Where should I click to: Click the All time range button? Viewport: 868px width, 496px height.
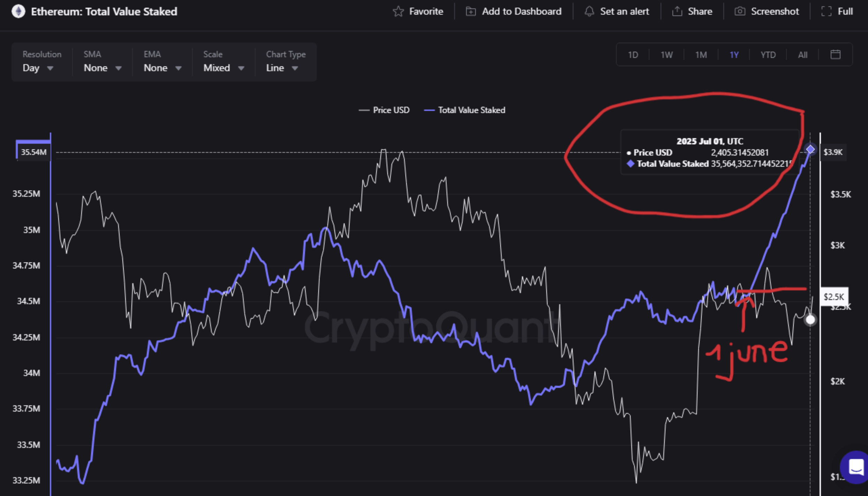(802, 54)
